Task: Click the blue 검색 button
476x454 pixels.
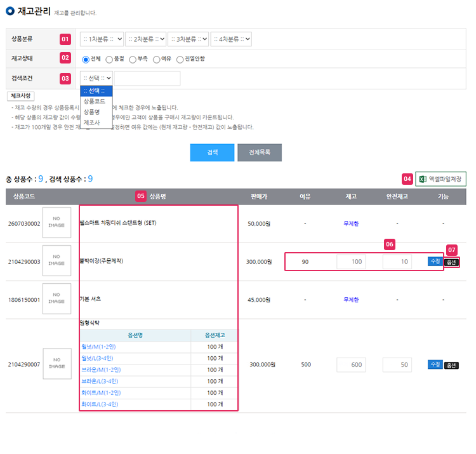Action: click(x=212, y=152)
